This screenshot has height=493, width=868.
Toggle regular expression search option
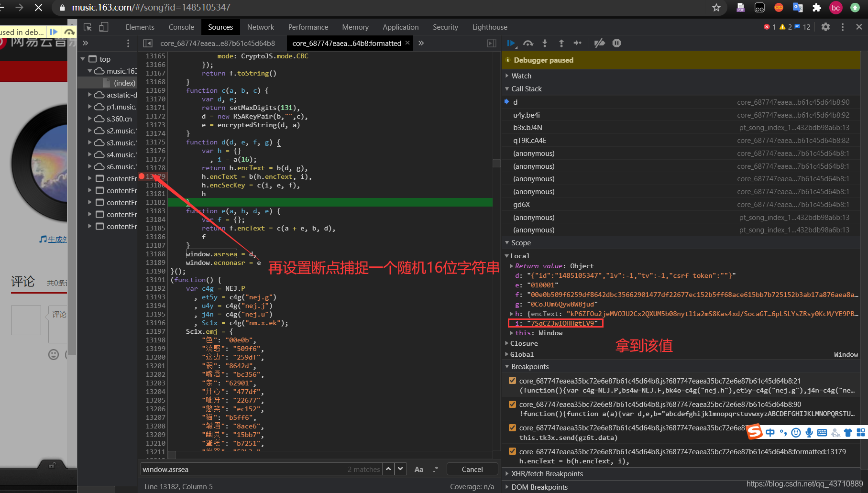[435, 470]
